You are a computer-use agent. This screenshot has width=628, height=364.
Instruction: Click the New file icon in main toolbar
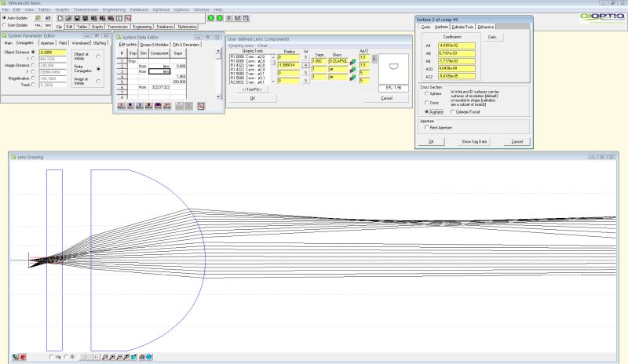pos(60,18)
